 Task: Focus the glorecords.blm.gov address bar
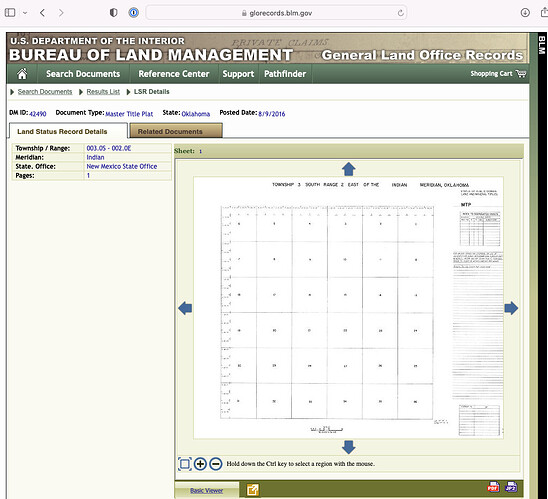click(276, 13)
